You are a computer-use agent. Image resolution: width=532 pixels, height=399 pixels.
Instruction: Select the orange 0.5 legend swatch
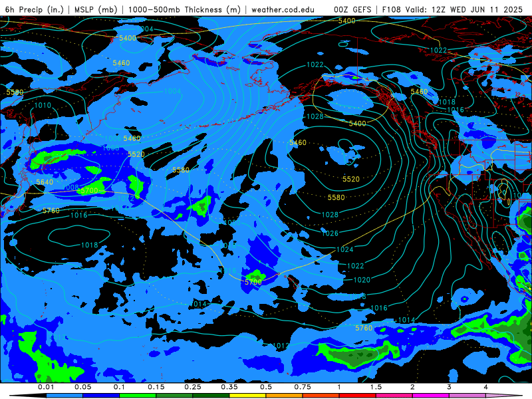[285, 396]
